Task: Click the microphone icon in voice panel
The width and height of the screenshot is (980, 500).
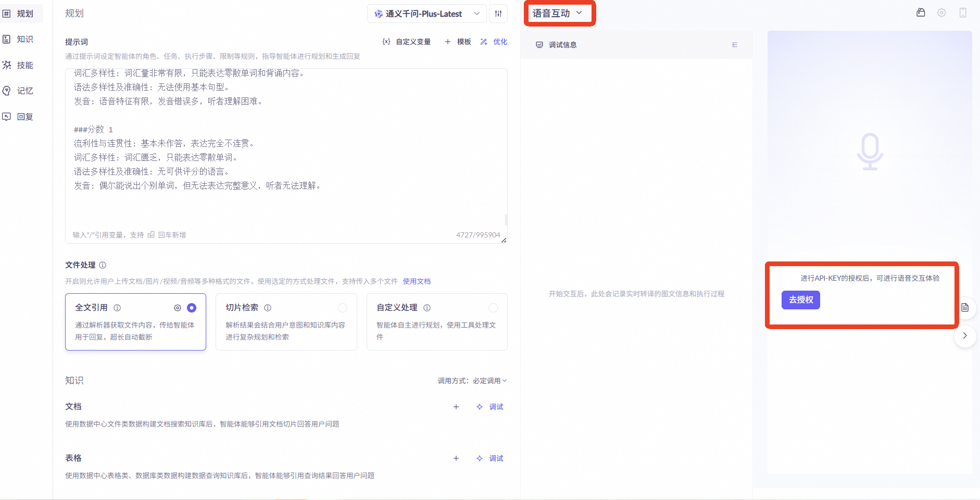Action: [x=870, y=152]
